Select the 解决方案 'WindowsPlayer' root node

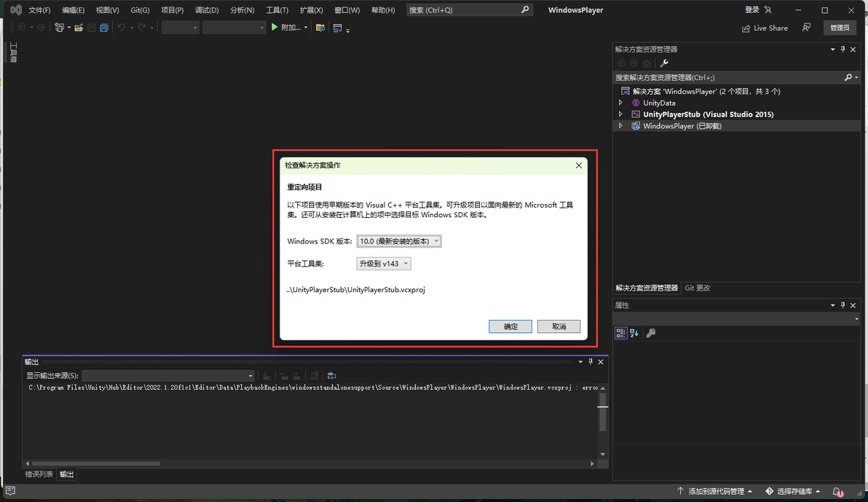706,91
